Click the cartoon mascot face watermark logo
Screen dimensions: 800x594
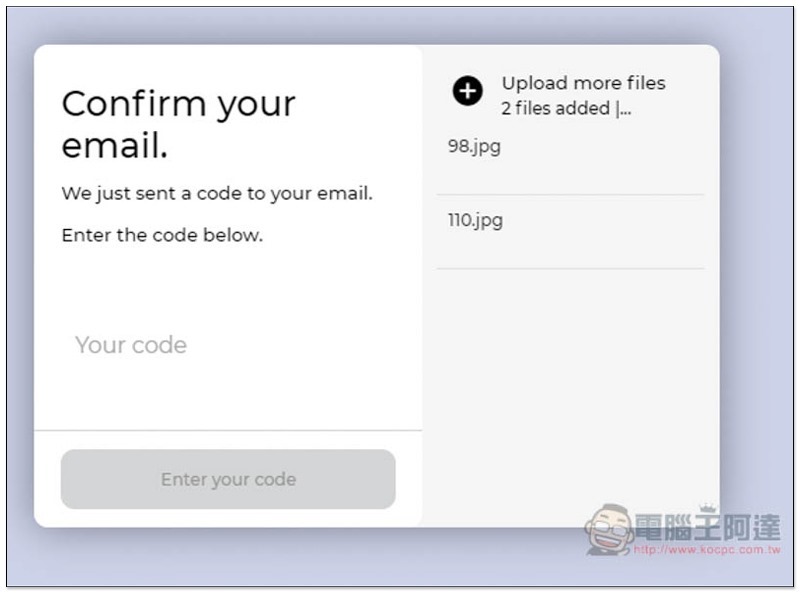tap(609, 529)
